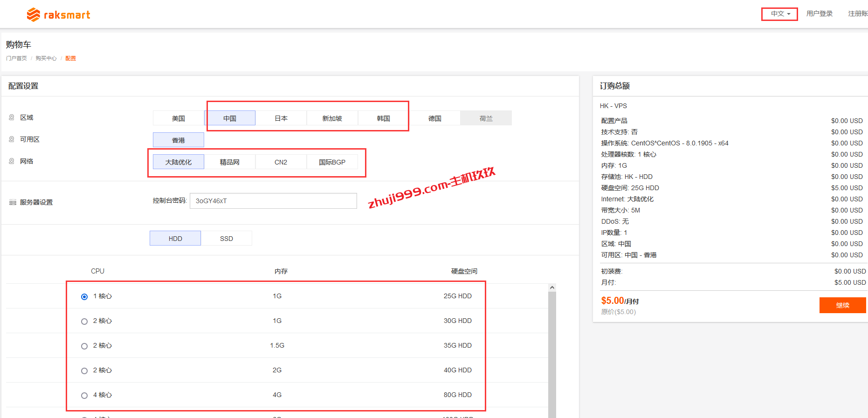868x418 pixels.
Task: Click the plan list scrollbar track
Action: tap(552, 354)
